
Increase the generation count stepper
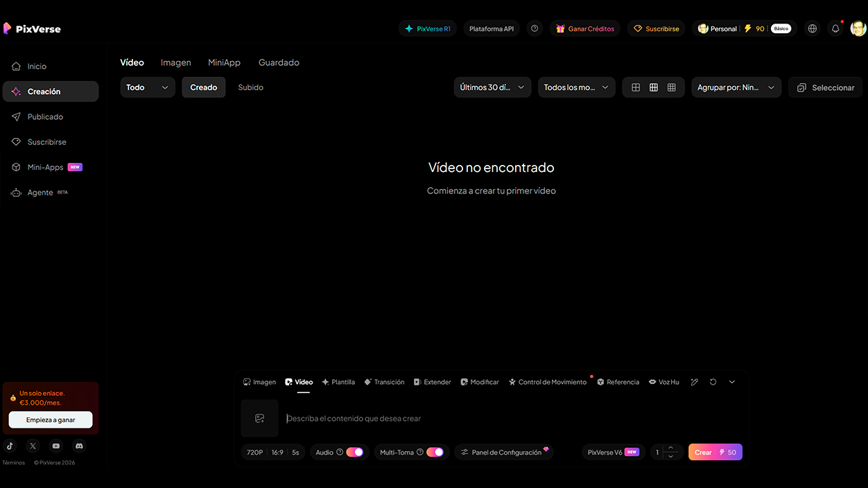tap(670, 448)
